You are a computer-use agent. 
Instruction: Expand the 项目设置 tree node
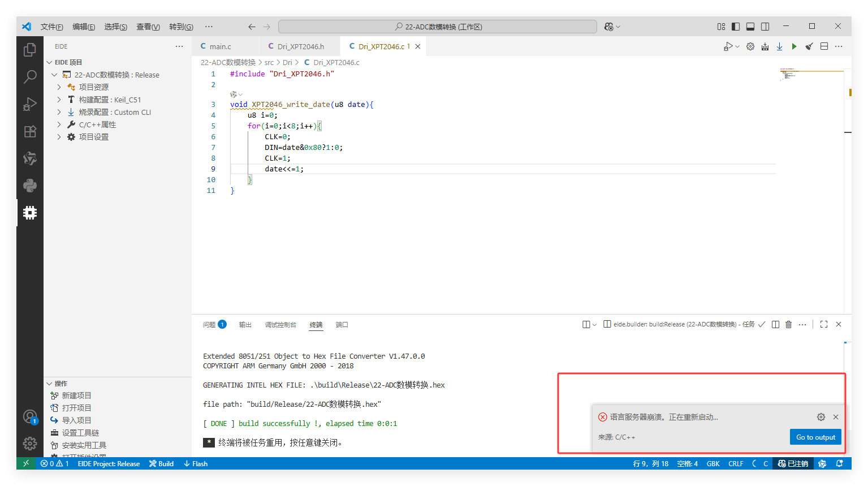[59, 137]
